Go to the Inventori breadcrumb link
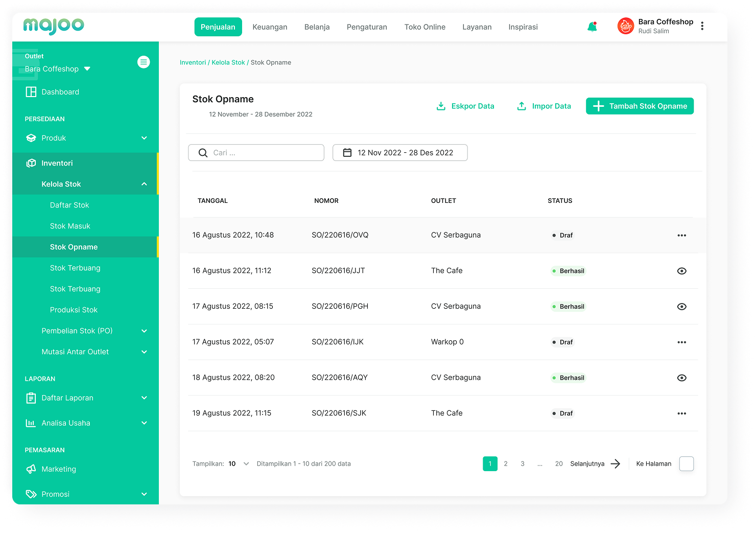756x533 pixels. [x=193, y=62]
